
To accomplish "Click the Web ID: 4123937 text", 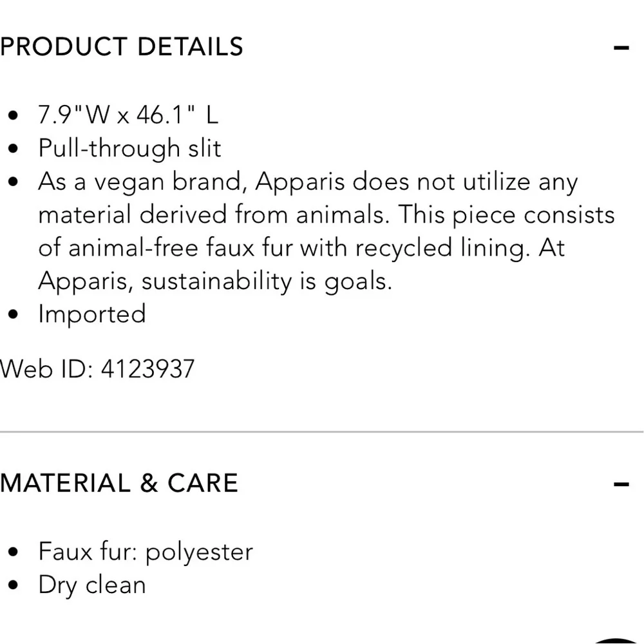I will pos(97,369).
